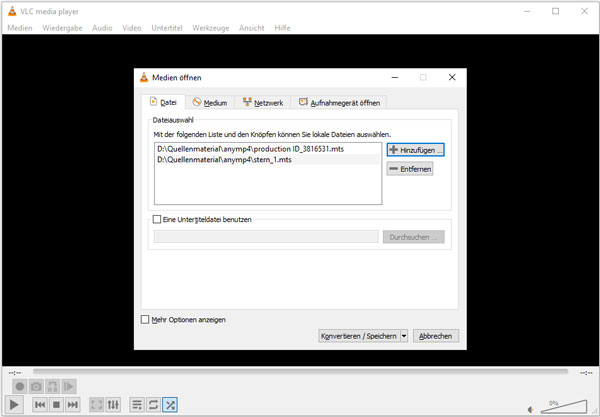Click the remaining time label at right

[x=586, y=372]
